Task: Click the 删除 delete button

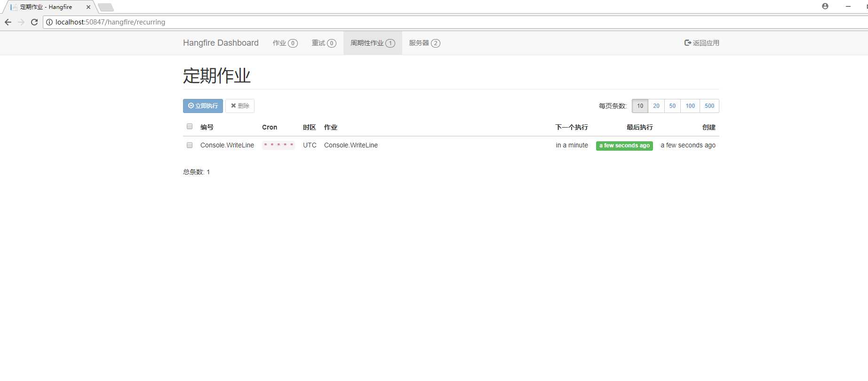Action: (x=240, y=106)
